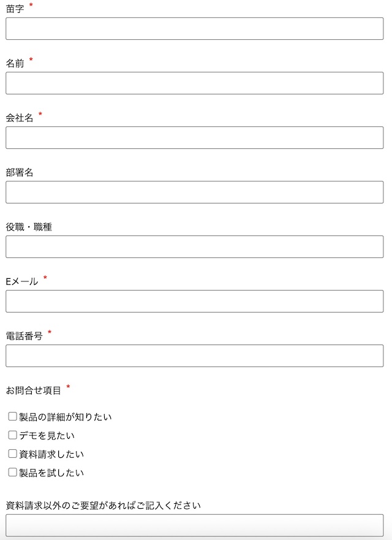
Task: Focus the 名前 text box
Action: [x=194, y=83]
